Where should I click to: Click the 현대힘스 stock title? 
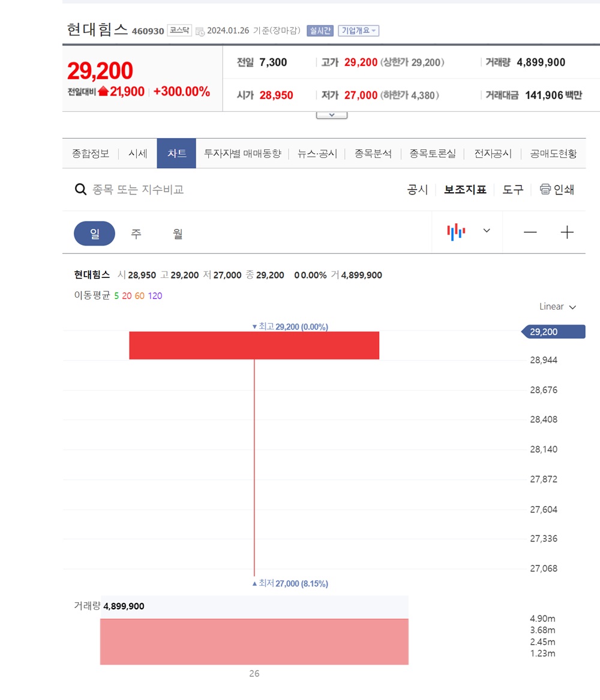point(97,29)
